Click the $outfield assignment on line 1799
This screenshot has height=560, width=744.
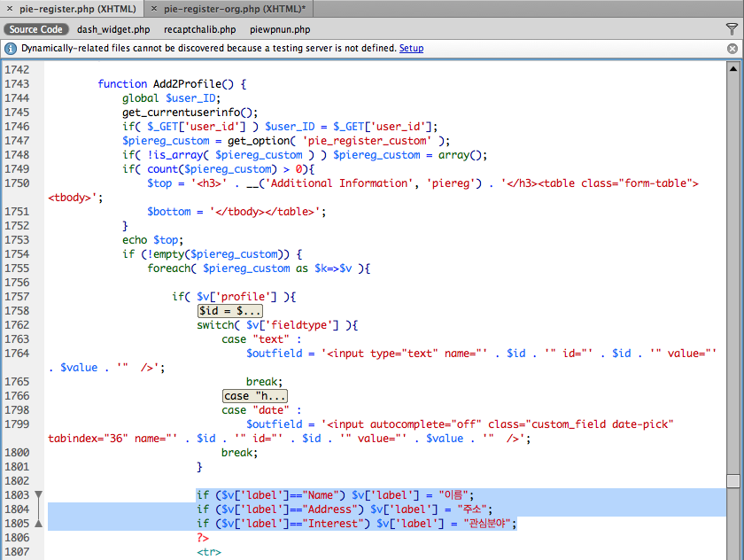460,424
